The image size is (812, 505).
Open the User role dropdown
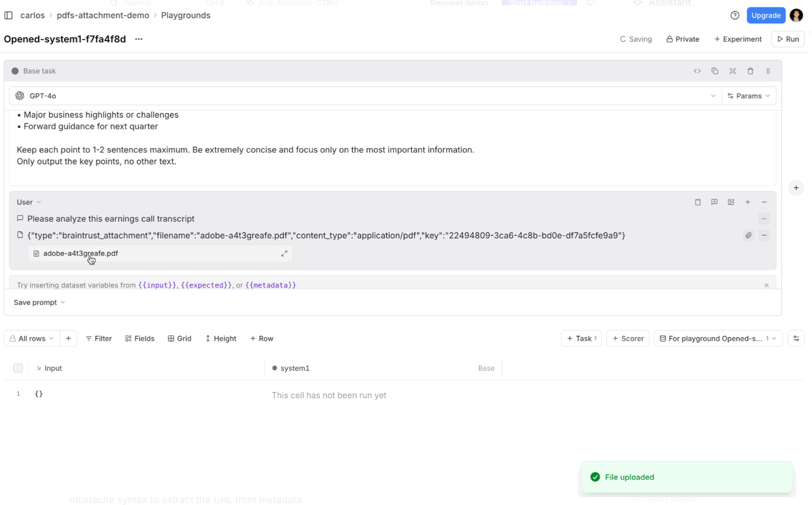click(x=29, y=202)
